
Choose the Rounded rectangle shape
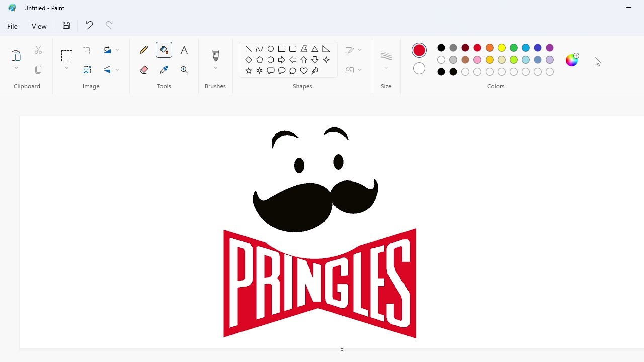[293, 49]
